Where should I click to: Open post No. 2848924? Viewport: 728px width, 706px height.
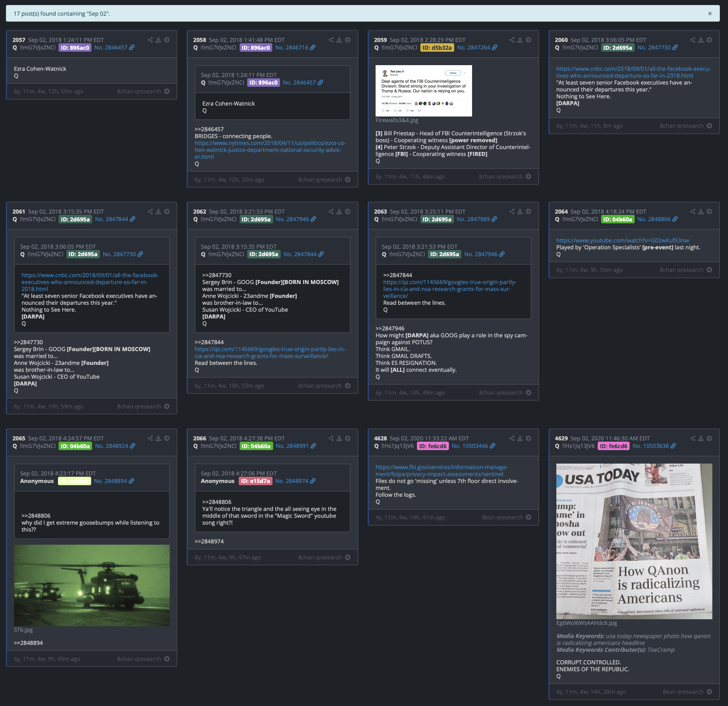(x=112, y=446)
